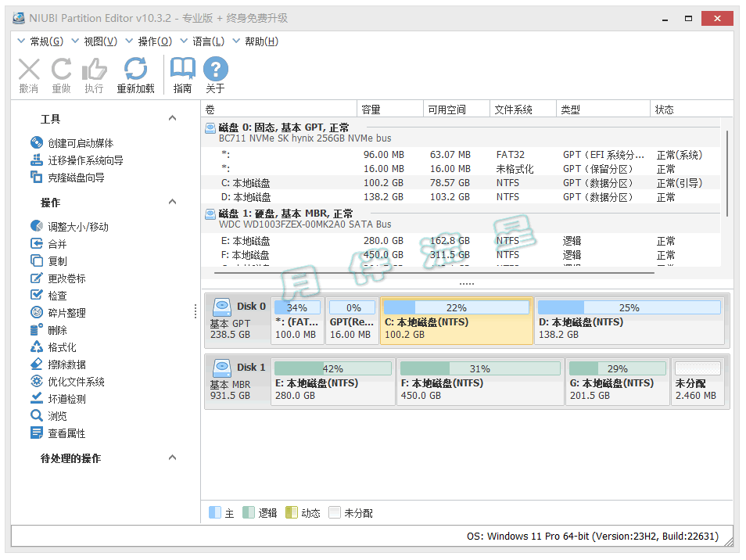Collapse the 待处理的操作 pending section
The height and width of the screenshot is (560, 746).
click(x=173, y=458)
